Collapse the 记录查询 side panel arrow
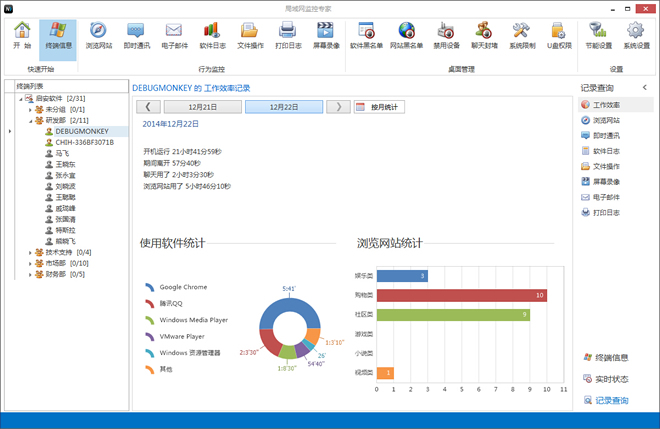Screen dimensions: 660x429 pos(644,88)
